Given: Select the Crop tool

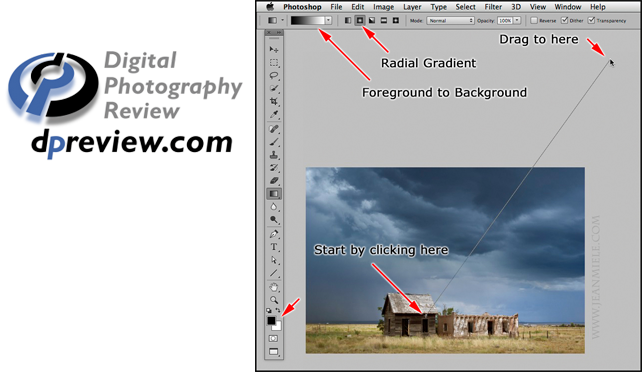Looking at the screenshot, I should [274, 101].
